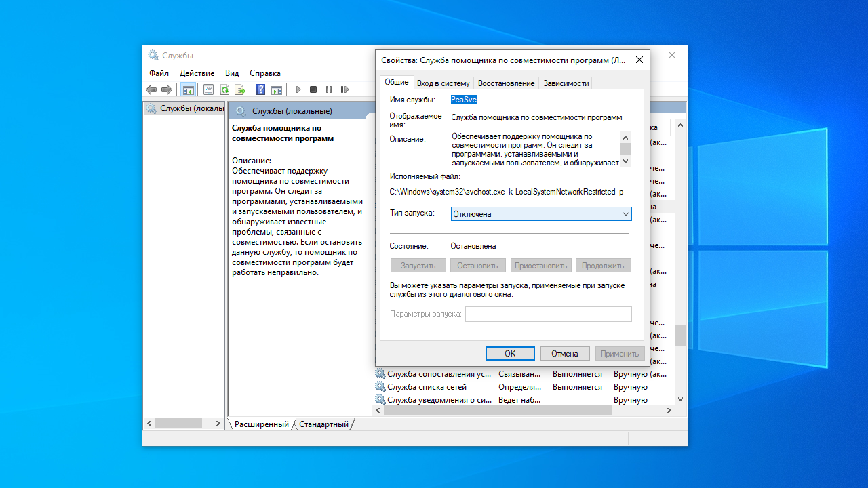This screenshot has width=868, height=488.
Task: Click the 'Определя...' description cell
Action: [519, 387]
